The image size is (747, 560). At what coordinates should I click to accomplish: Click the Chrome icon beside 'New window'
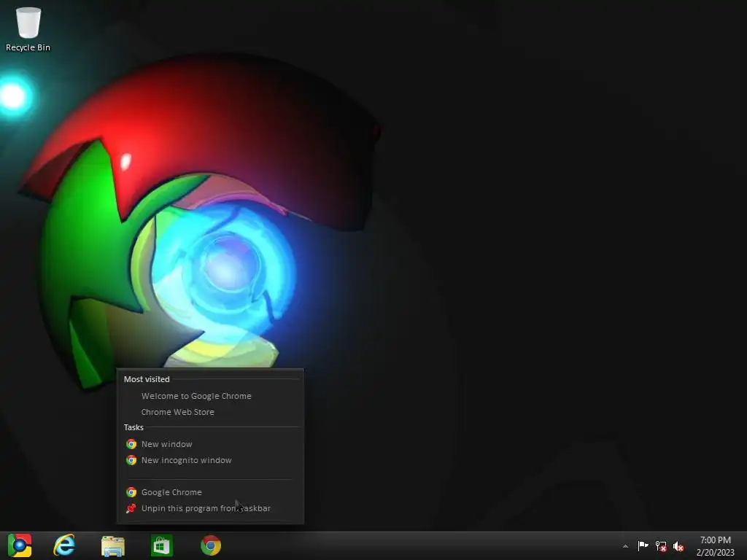click(131, 444)
